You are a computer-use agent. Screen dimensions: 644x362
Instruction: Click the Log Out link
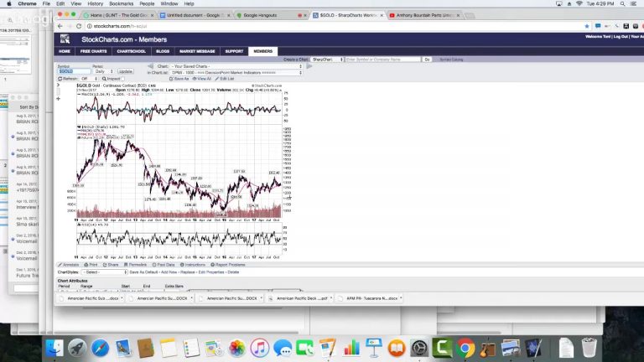[x=621, y=37]
